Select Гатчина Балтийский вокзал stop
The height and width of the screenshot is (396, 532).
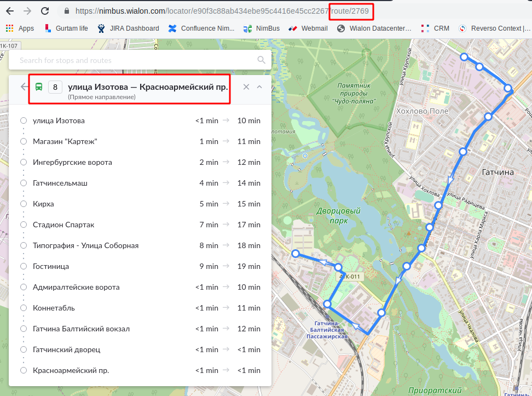81,329
